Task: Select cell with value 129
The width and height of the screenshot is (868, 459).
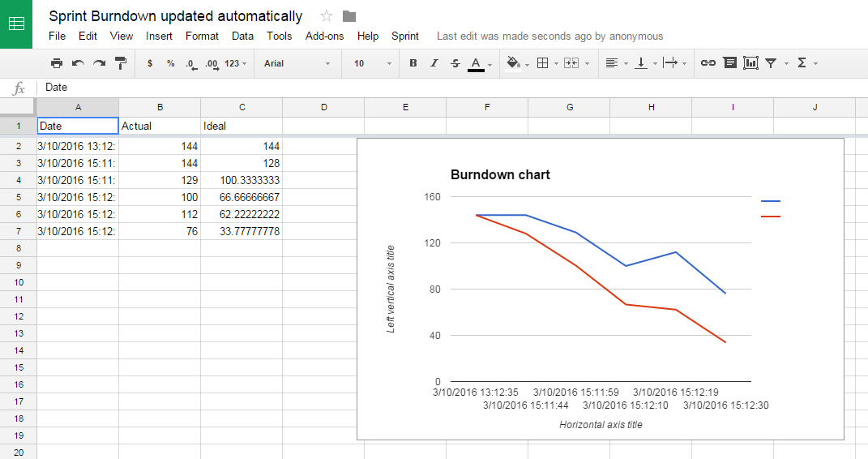Action: click(x=160, y=181)
